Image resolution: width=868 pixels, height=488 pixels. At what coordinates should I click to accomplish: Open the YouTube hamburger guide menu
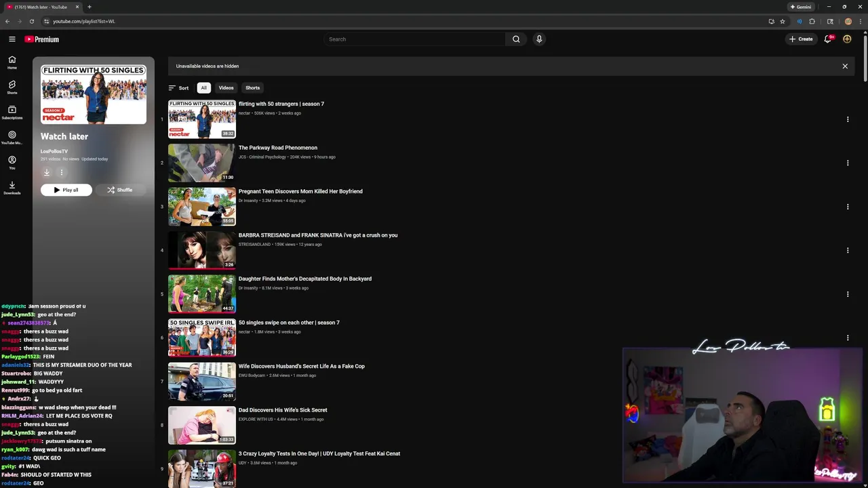point(12,39)
